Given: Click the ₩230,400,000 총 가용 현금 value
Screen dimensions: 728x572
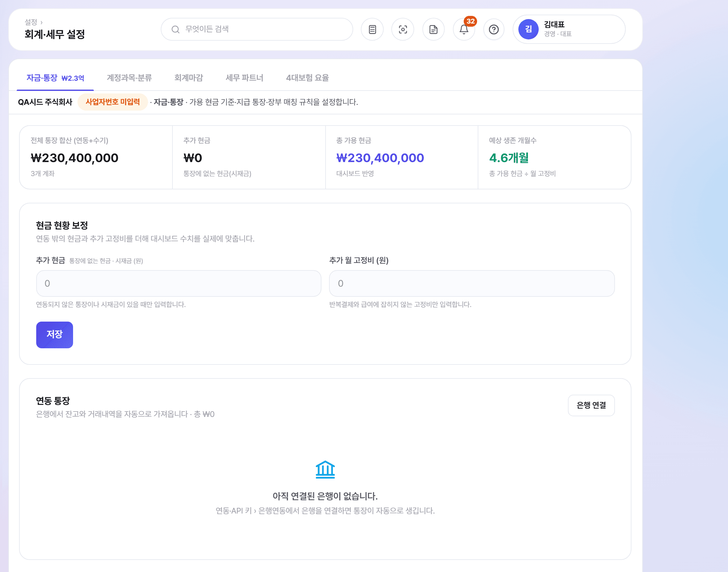Looking at the screenshot, I should 380,158.
